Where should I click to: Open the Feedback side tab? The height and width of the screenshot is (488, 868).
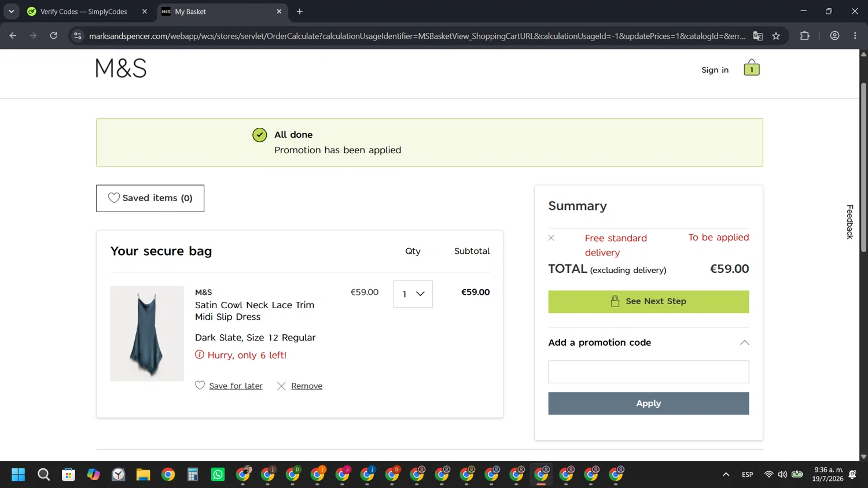pyautogui.click(x=849, y=221)
